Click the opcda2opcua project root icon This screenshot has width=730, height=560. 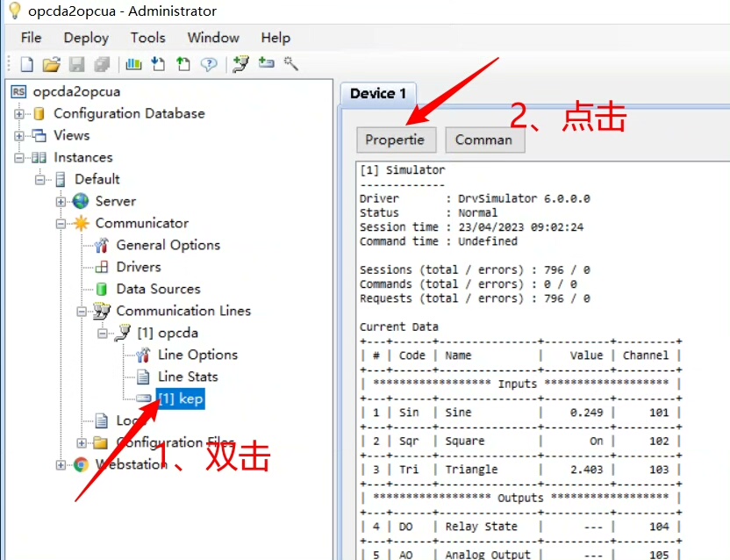[x=18, y=92]
